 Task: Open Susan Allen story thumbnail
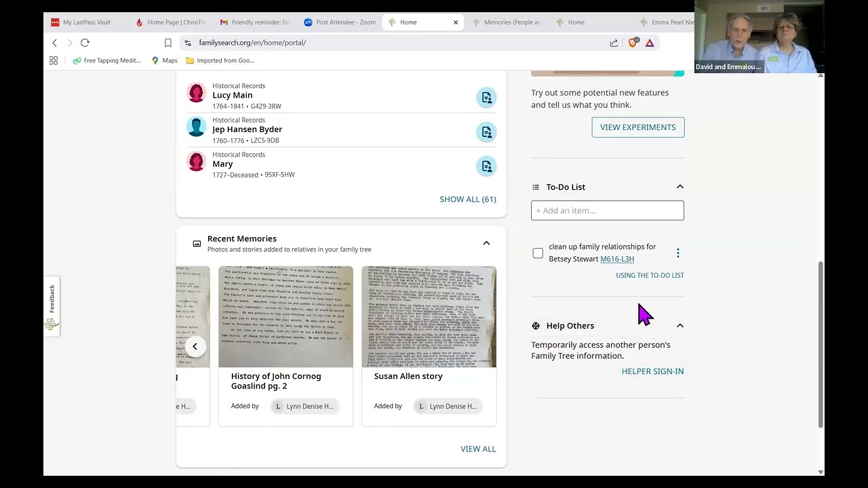click(429, 317)
